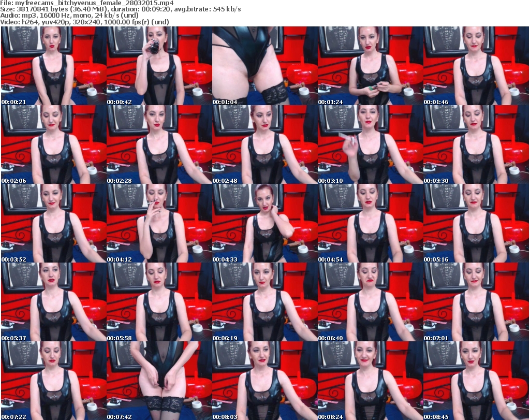530x420 pixels.
Task: Click the 'Audio: mp3, 16000 Hz' line
Action: tap(69, 16)
